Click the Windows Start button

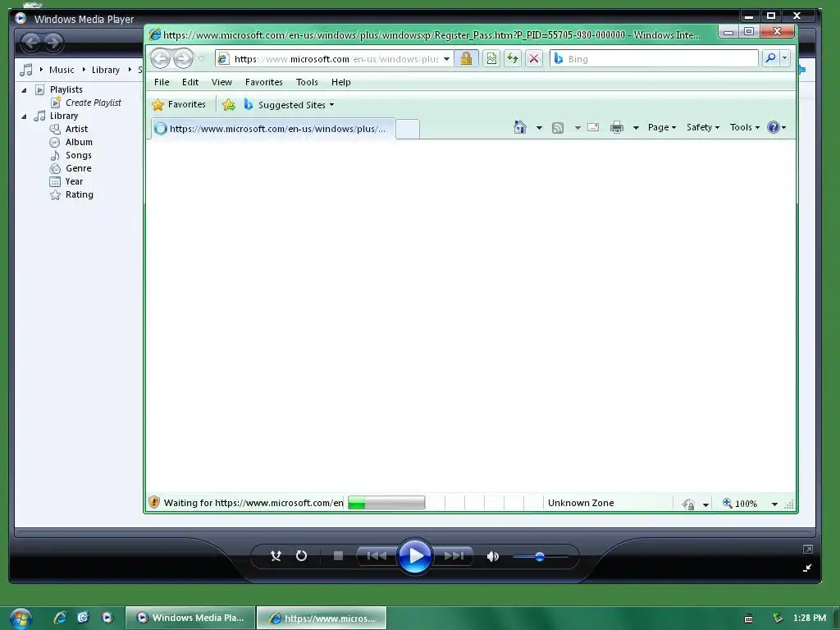tap(21, 619)
